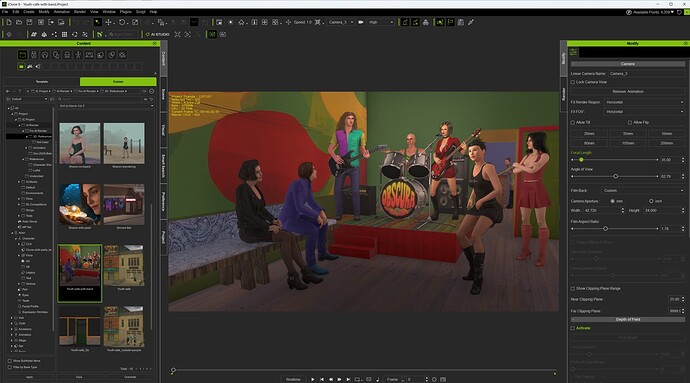This screenshot has height=383, width=690.
Task: Open the File menu
Action: click(5, 12)
